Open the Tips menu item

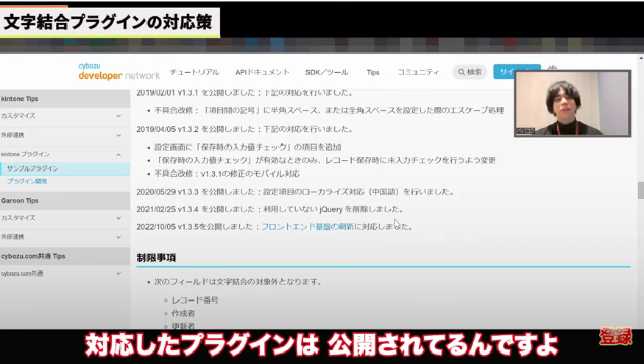coord(373,72)
